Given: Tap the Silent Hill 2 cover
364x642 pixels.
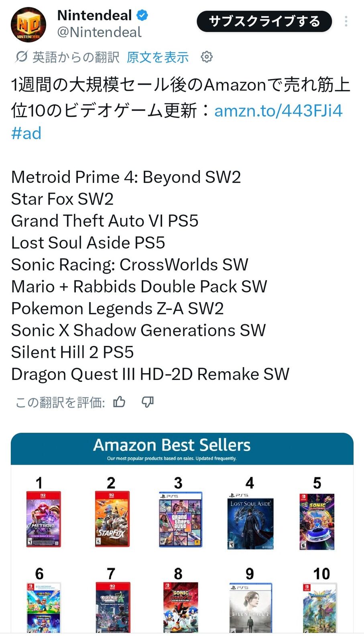Looking at the screenshot, I should (250, 608).
